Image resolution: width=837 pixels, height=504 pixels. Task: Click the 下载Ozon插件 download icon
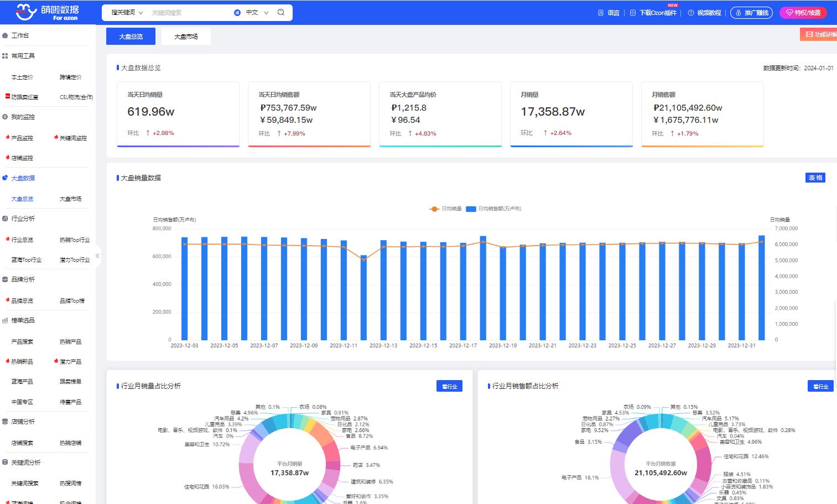coord(633,13)
